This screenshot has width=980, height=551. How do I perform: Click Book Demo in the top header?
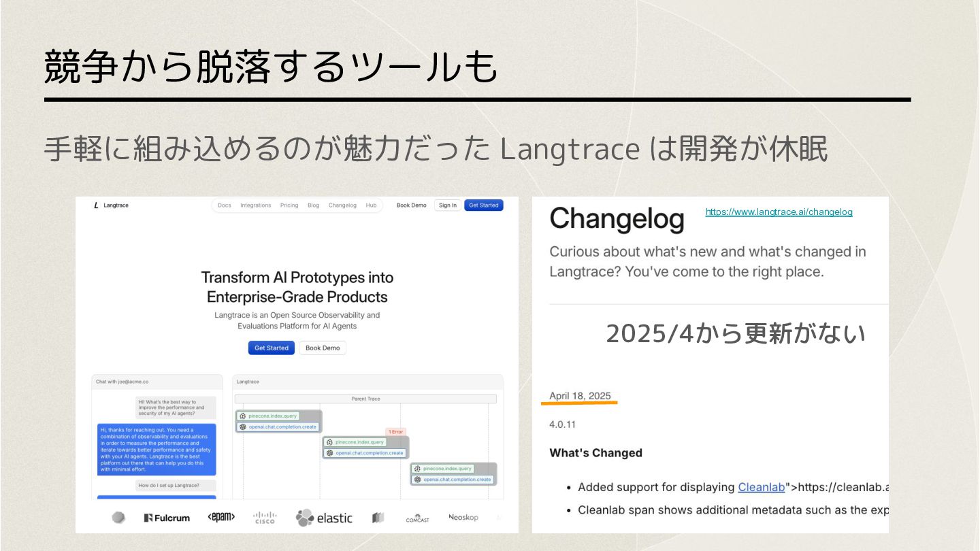[x=412, y=205]
